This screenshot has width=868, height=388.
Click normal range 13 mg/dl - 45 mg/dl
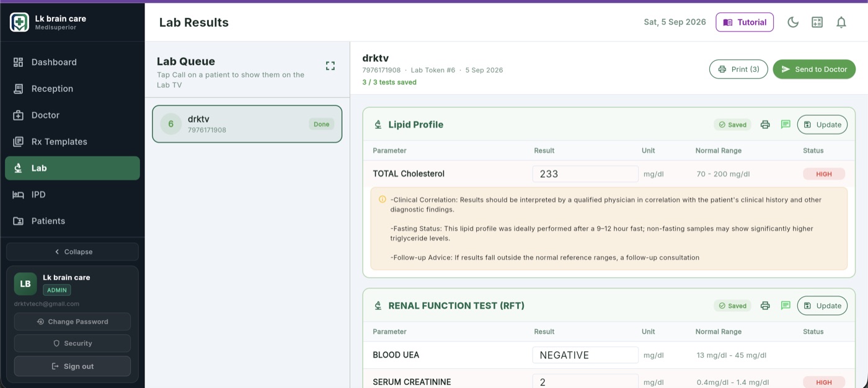(731, 355)
